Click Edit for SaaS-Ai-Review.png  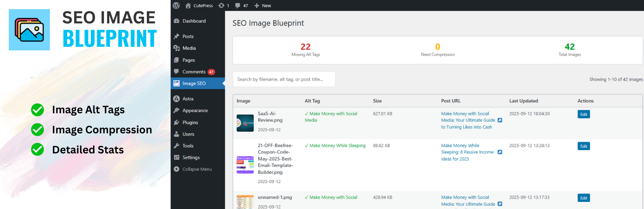tap(584, 114)
